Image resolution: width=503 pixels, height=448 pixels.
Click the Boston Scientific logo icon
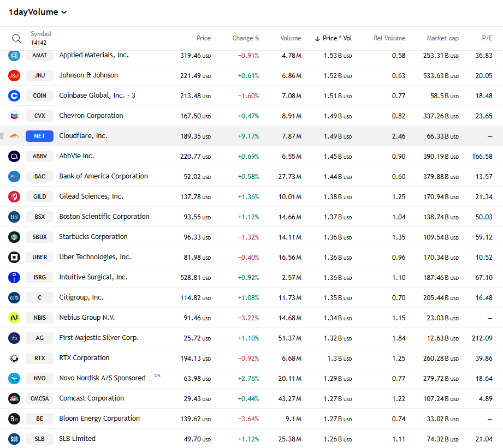tap(14, 217)
